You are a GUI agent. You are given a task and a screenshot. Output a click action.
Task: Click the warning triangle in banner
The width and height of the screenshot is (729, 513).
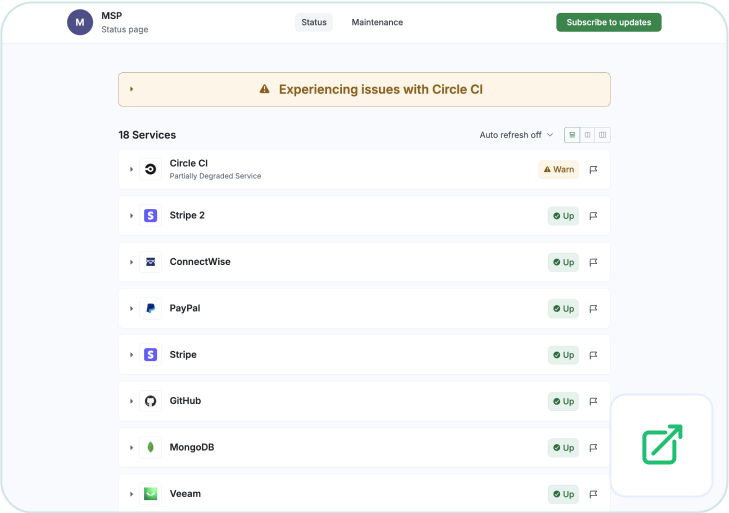tap(265, 89)
